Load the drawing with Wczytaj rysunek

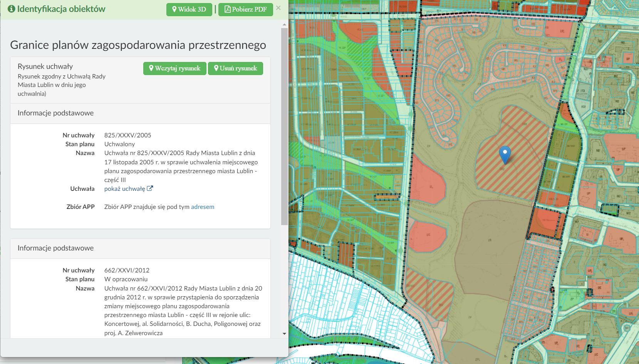coord(174,68)
